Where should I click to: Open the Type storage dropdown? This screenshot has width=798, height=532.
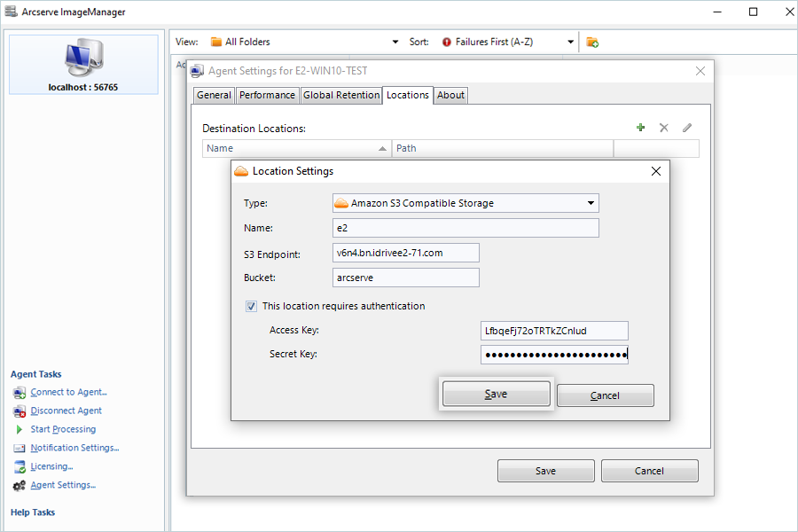click(465, 203)
